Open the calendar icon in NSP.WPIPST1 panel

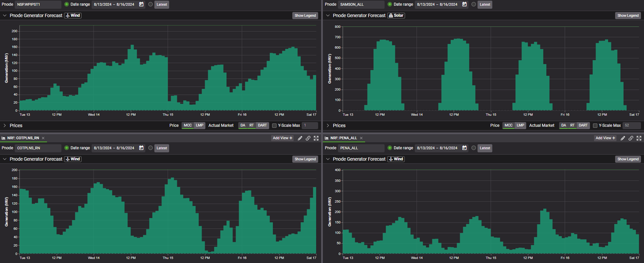coord(141,5)
